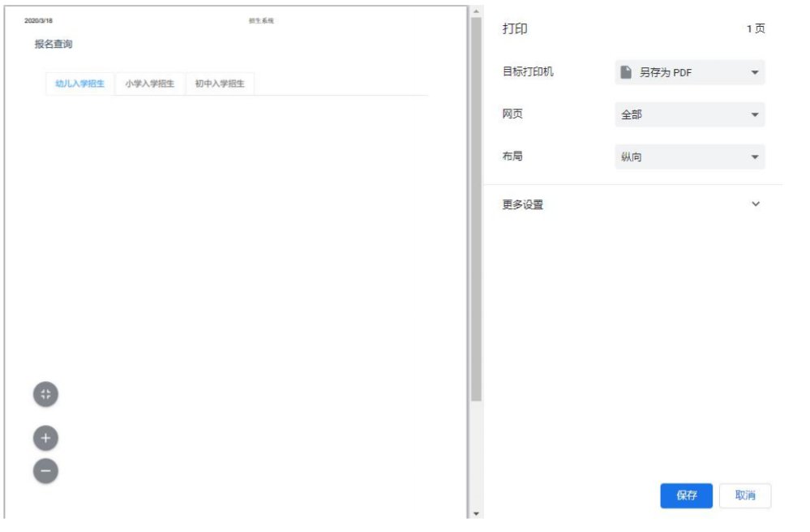Viewport: 810px width, 532px height.
Task: Switch to the 小学入学招生 tab
Action: (150, 84)
